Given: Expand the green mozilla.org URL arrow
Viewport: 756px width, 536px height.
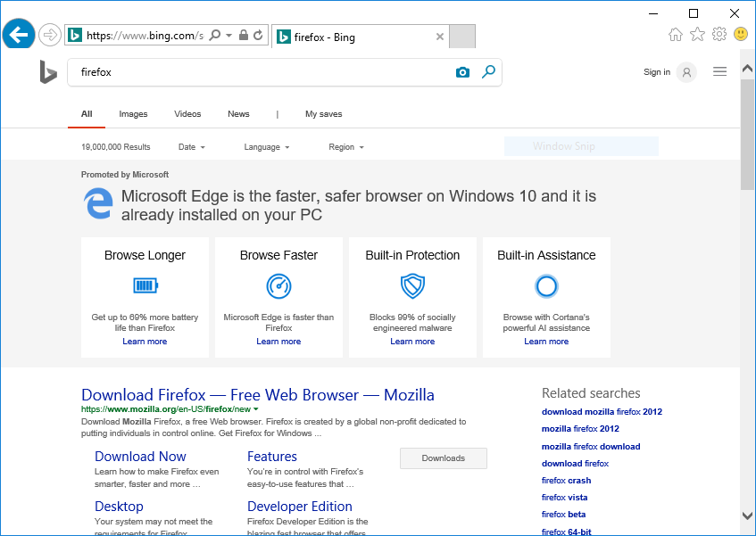Looking at the screenshot, I should pyautogui.click(x=256, y=409).
